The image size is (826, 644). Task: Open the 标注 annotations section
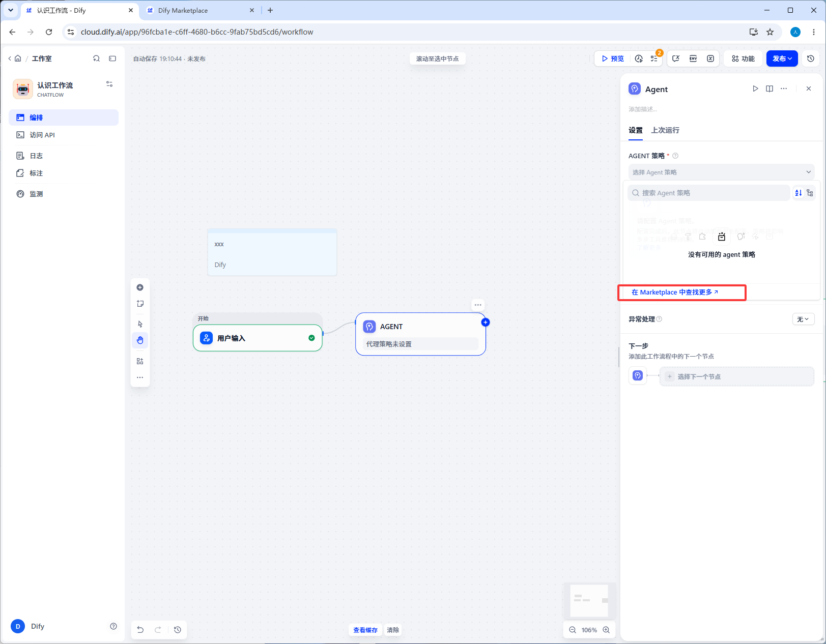point(64,173)
